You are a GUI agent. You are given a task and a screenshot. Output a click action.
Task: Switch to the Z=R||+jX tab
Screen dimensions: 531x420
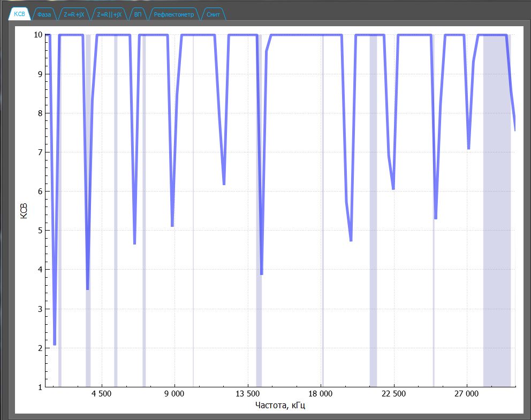tap(109, 15)
